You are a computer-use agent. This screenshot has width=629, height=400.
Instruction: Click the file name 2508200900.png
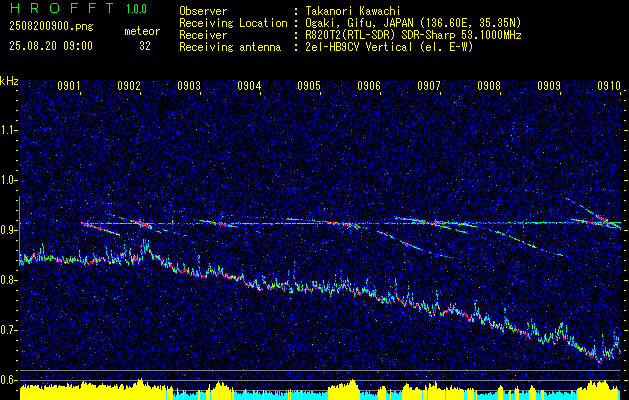point(51,27)
